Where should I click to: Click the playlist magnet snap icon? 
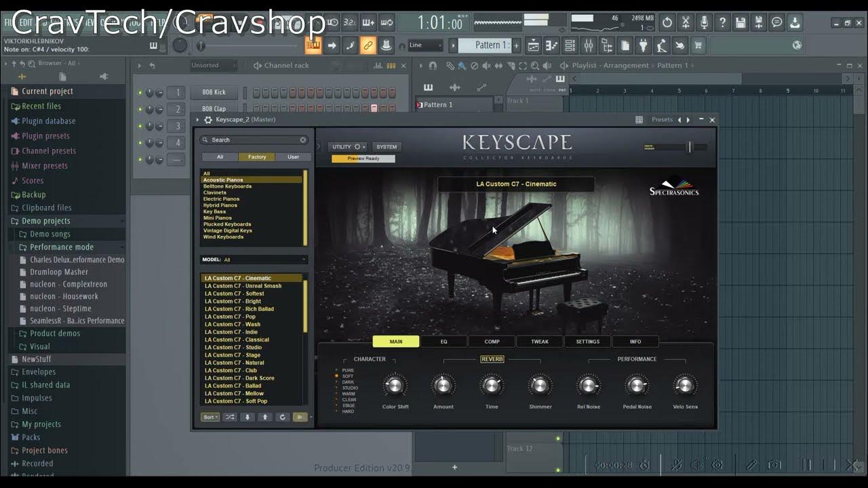click(433, 66)
